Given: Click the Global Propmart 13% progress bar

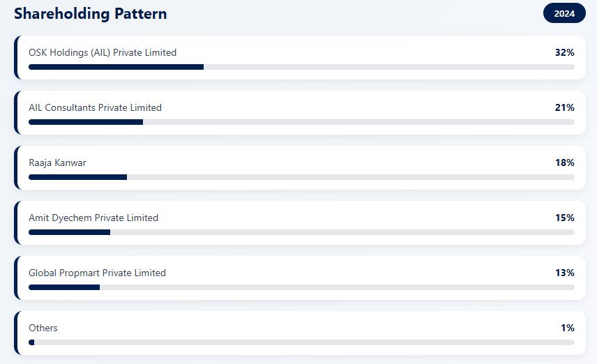Looking at the screenshot, I should (301, 287).
